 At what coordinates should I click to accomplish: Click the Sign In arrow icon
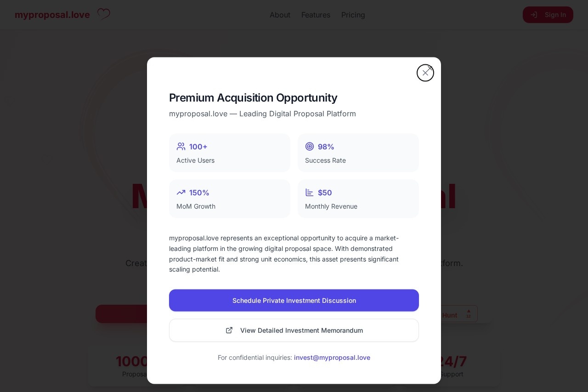click(x=534, y=15)
